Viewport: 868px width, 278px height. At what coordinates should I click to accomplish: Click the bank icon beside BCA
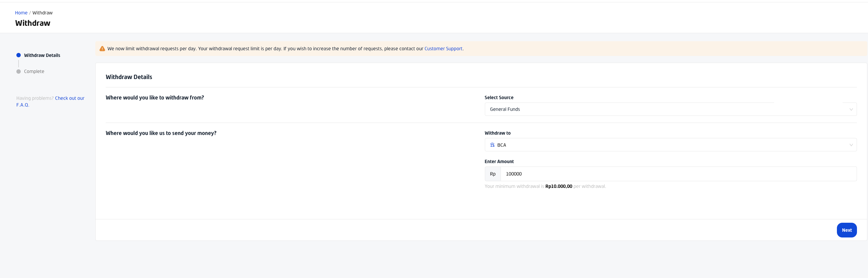[492, 145]
